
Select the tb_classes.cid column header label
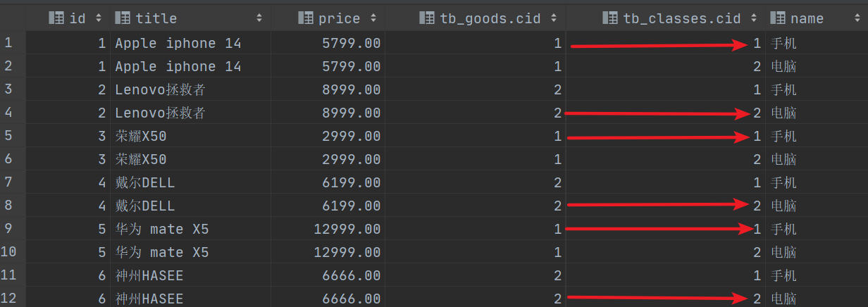point(682,18)
